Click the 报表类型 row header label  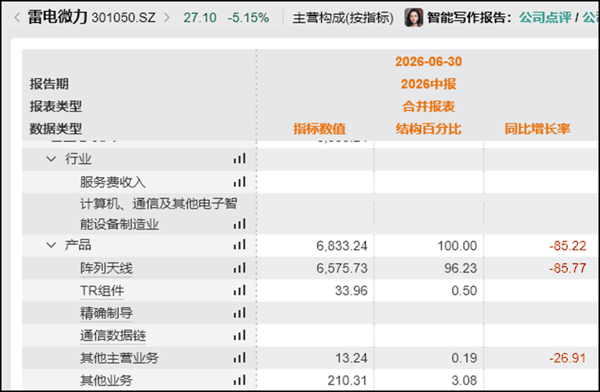(x=55, y=106)
